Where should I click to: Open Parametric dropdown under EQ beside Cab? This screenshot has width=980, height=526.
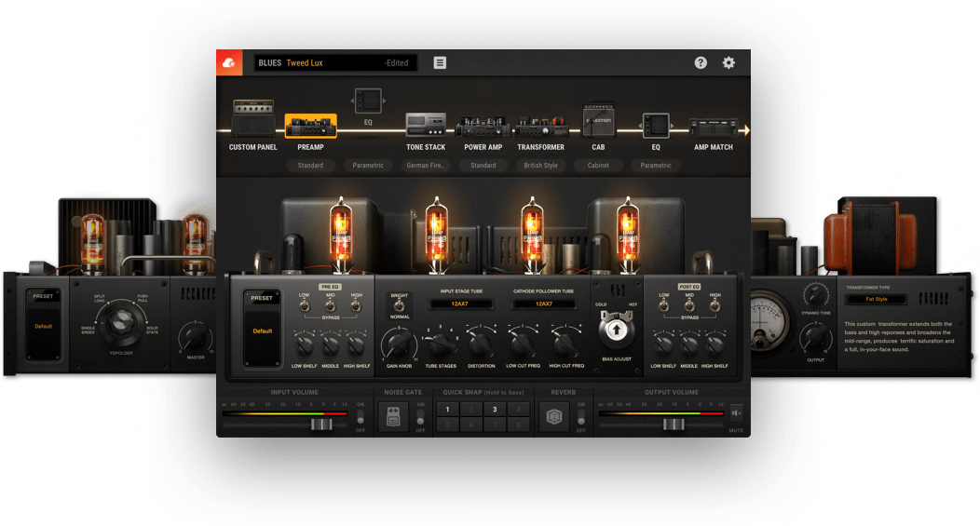tap(656, 166)
